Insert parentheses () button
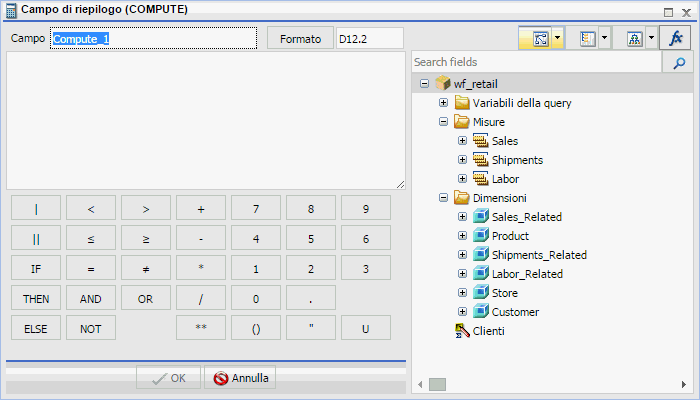 (x=256, y=328)
